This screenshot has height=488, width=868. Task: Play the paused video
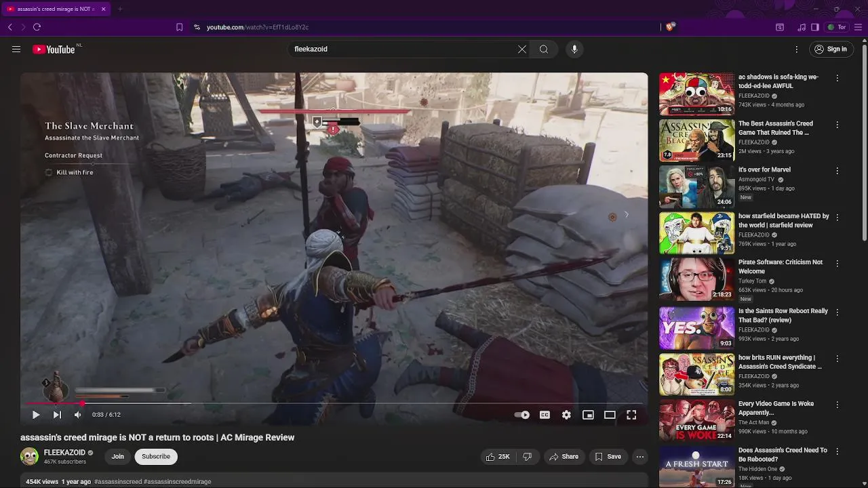click(36, 415)
